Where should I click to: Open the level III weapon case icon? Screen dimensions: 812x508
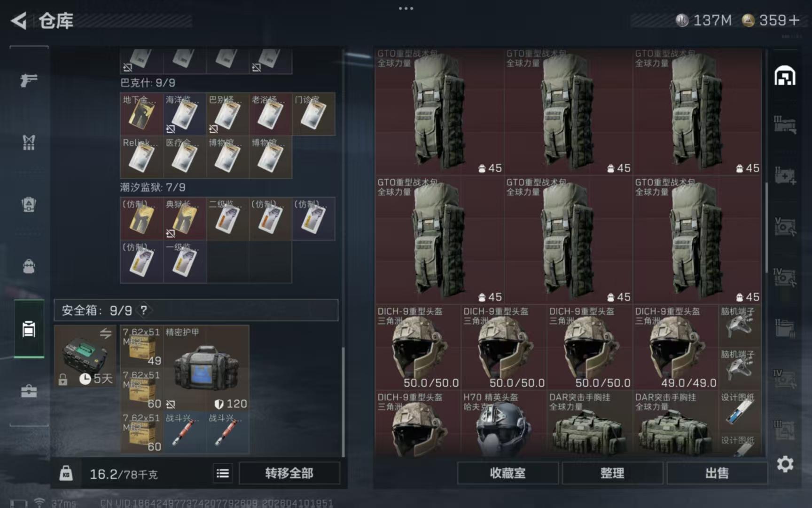785,125
